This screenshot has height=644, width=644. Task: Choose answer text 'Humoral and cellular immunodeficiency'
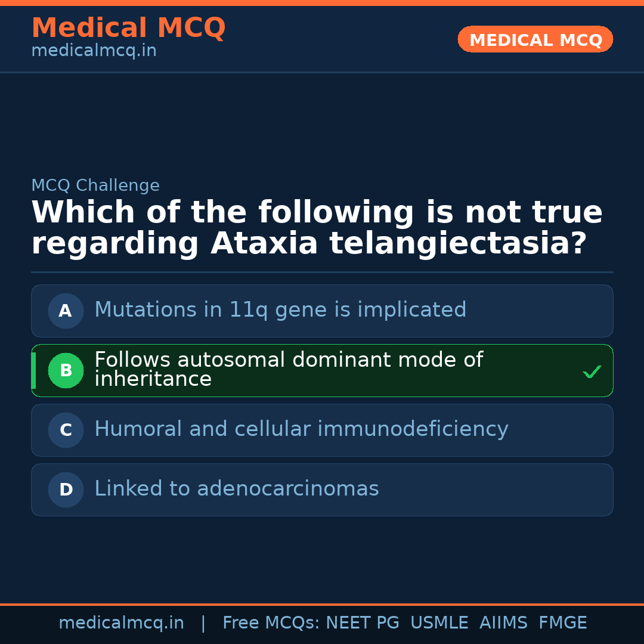pos(301,429)
